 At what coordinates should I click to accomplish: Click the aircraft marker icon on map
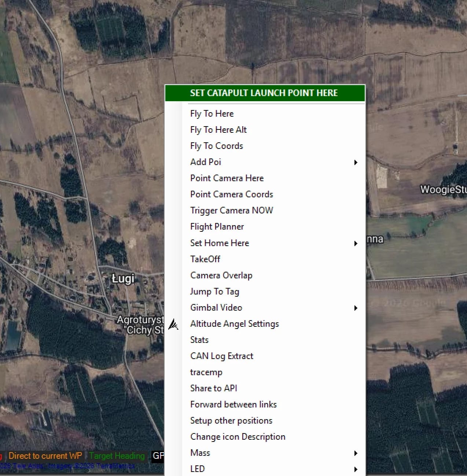[173, 325]
